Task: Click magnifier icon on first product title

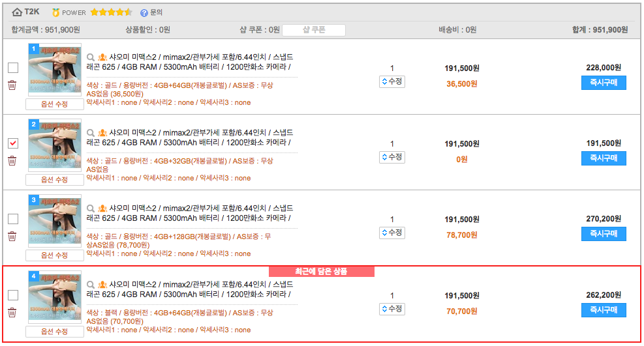Action: [x=91, y=57]
